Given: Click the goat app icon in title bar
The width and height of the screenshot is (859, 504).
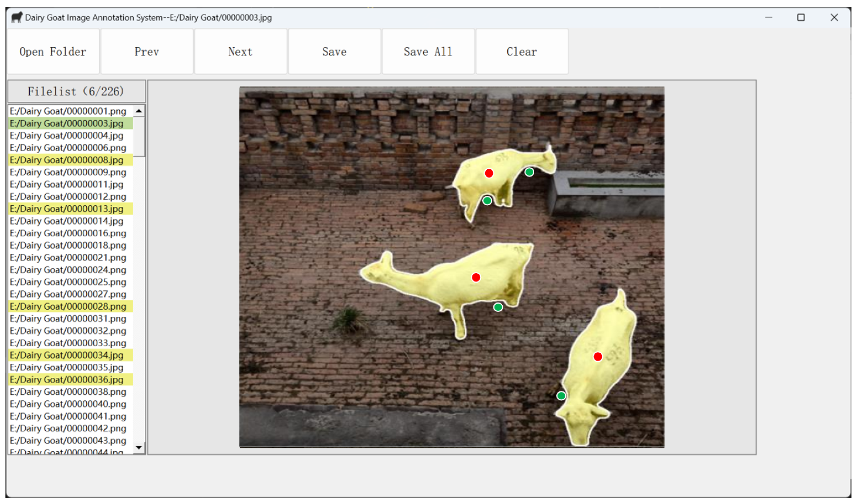Looking at the screenshot, I should pyautogui.click(x=17, y=17).
